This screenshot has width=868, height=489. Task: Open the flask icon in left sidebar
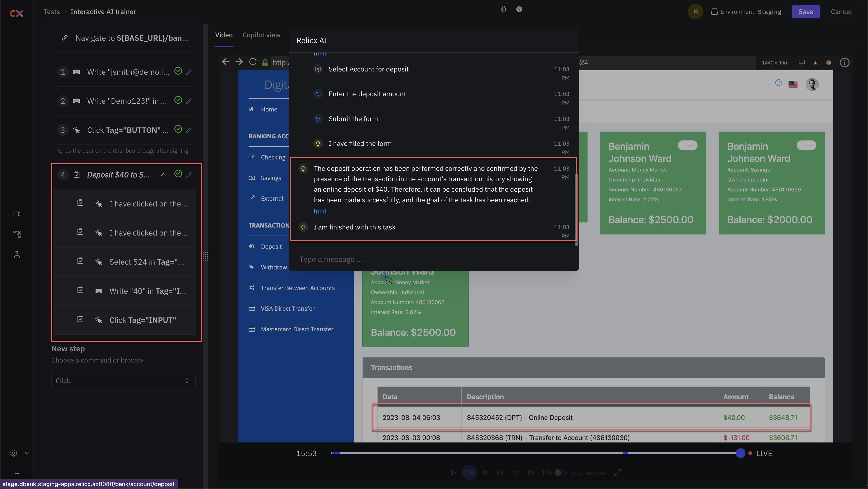[17, 255]
